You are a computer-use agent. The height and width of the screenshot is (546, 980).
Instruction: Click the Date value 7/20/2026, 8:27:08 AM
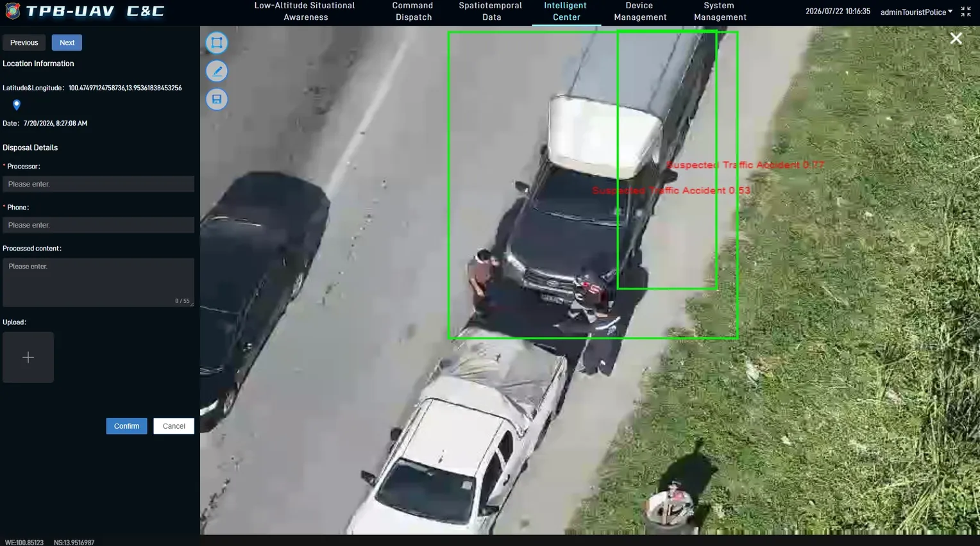click(x=55, y=123)
